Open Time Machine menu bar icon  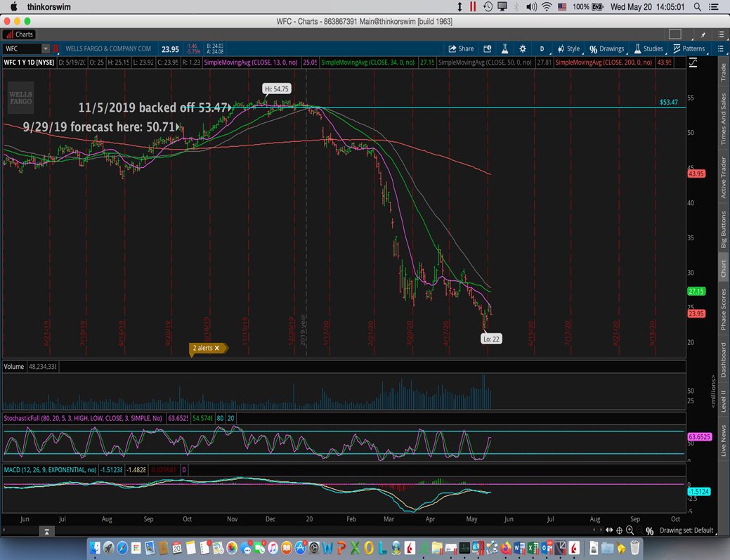click(488, 7)
